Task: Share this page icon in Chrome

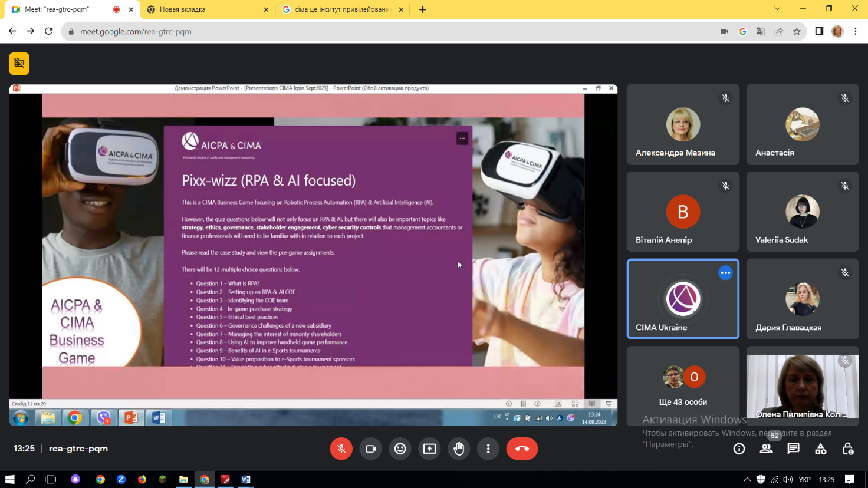Action: tap(778, 32)
